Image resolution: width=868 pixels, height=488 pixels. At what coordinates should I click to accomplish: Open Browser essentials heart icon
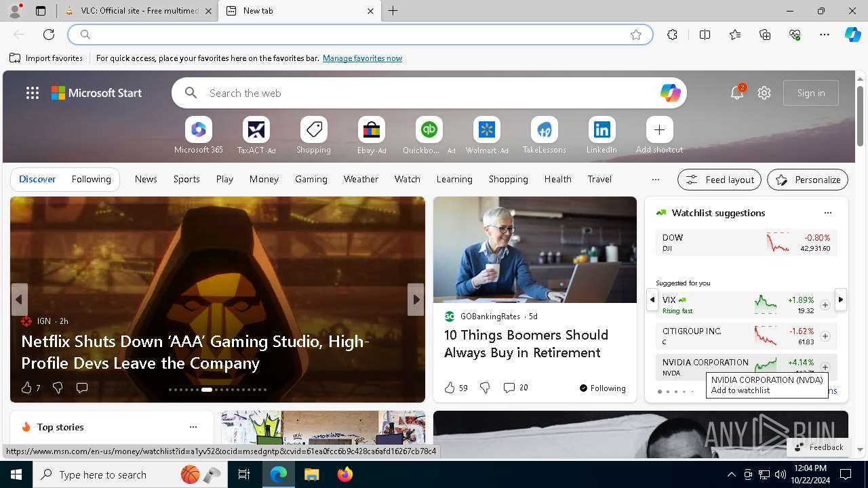(795, 35)
